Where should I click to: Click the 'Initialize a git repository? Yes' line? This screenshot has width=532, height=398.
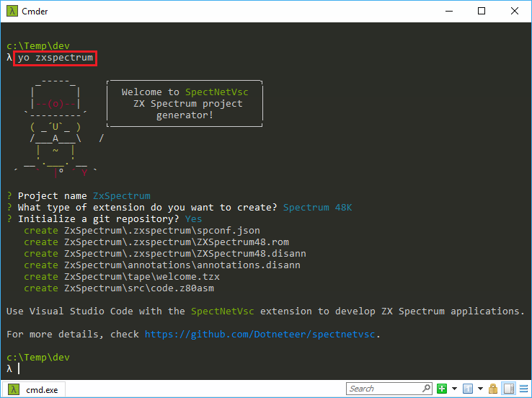[x=105, y=219]
